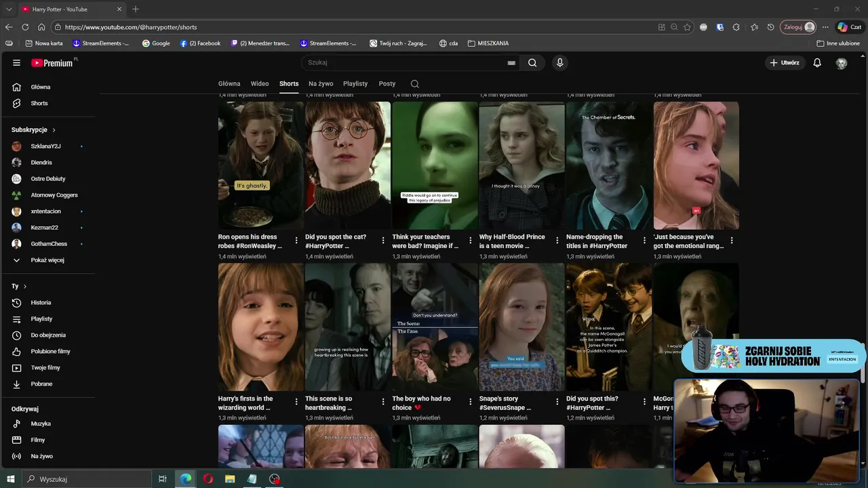868x488 pixels.
Task: Open the Czat Copilot button
Action: (851, 27)
